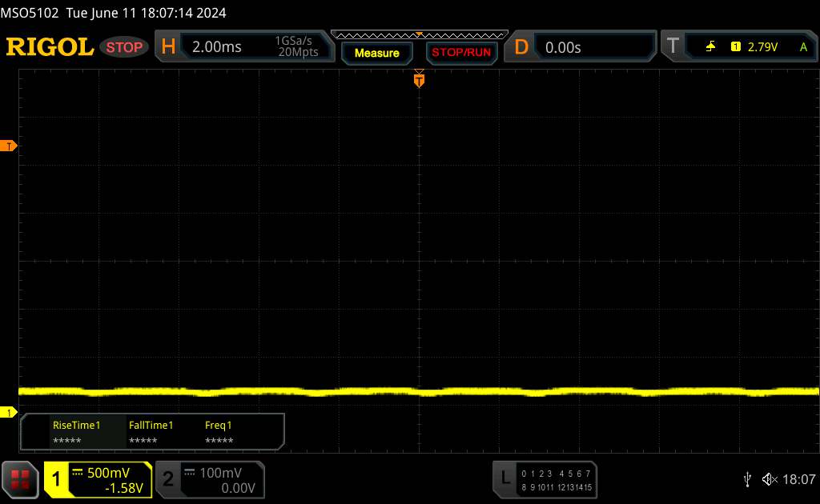
Task: Select the RiseTime1 measurement item
Action: pos(76,432)
